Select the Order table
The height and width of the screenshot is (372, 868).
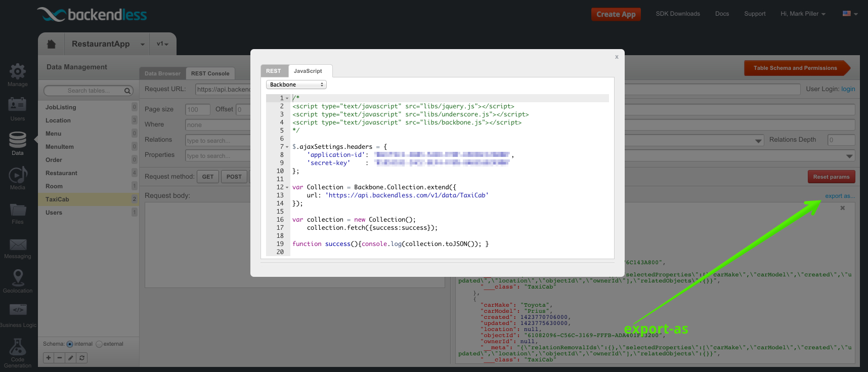pos(89,160)
